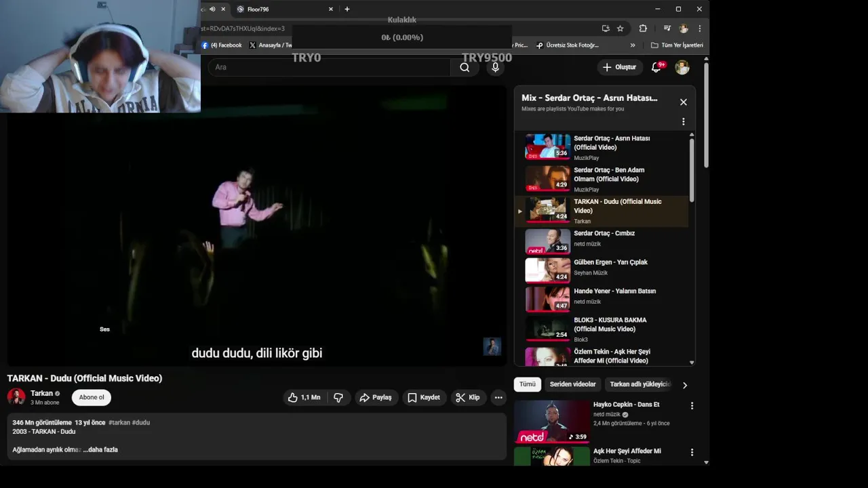
Task: Focus the Ara search field
Action: tap(329, 67)
